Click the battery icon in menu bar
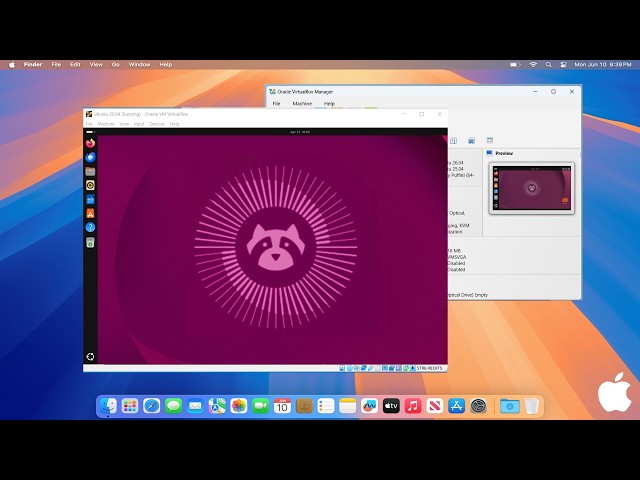The width and height of the screenshot is (640, 480). [x=515, y=64]
